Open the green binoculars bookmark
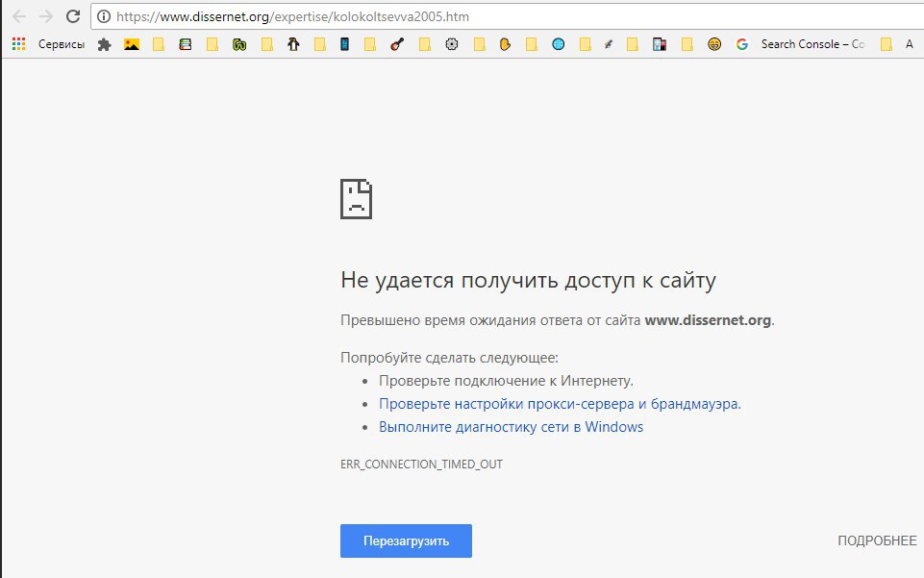The image size is (924, 578). (x=239, y=44)
